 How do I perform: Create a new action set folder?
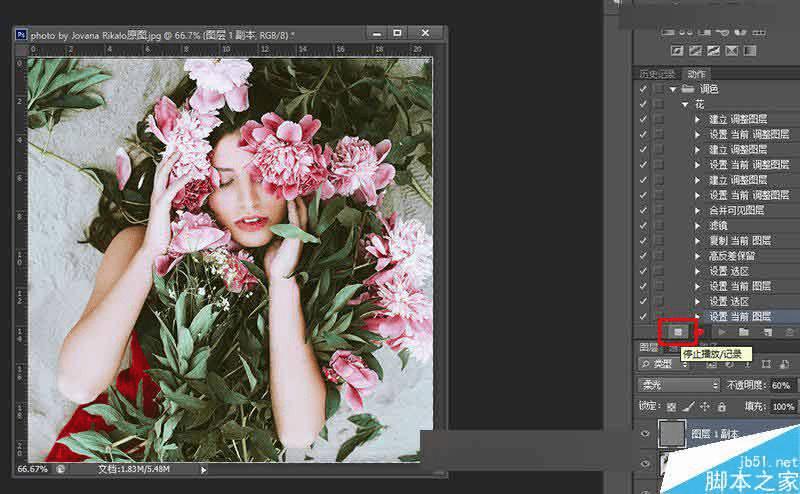click(x=743, y=331)
